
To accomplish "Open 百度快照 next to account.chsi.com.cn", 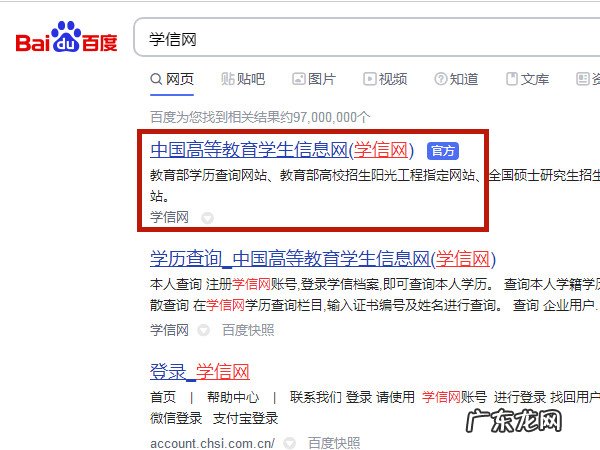I will (334, 443).
